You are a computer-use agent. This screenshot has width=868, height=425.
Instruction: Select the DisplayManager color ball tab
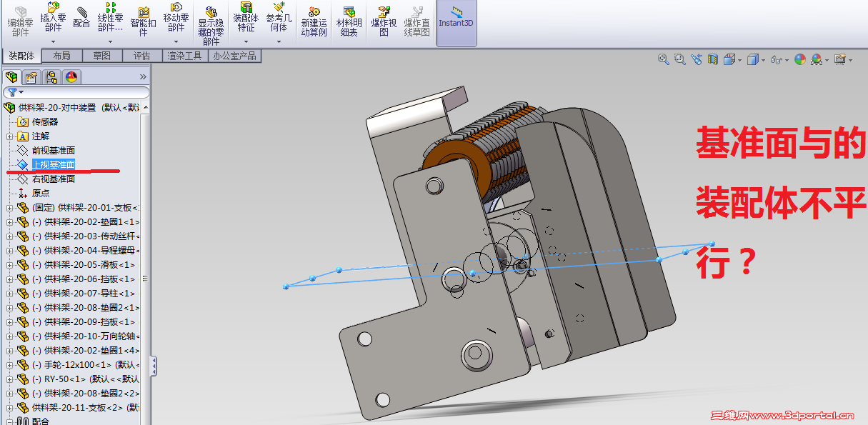point(71,77)
